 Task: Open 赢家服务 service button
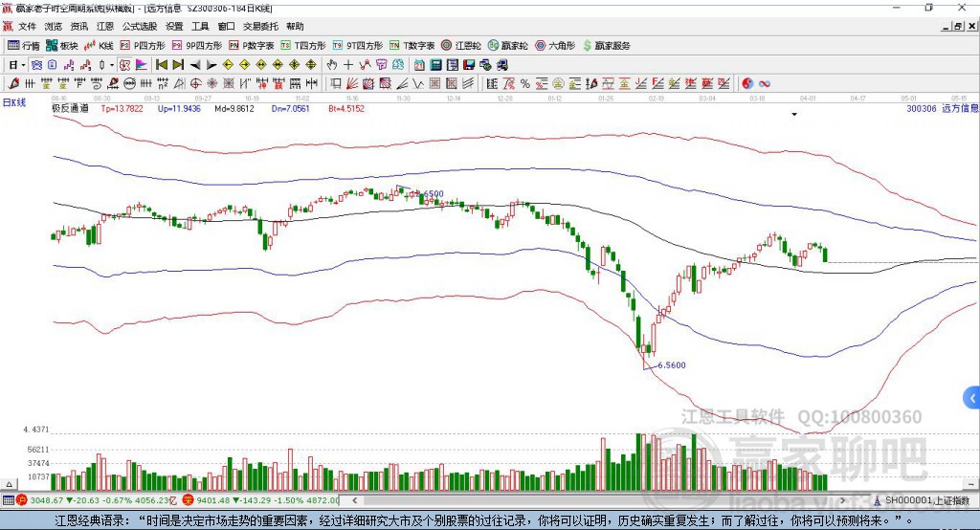606,46
